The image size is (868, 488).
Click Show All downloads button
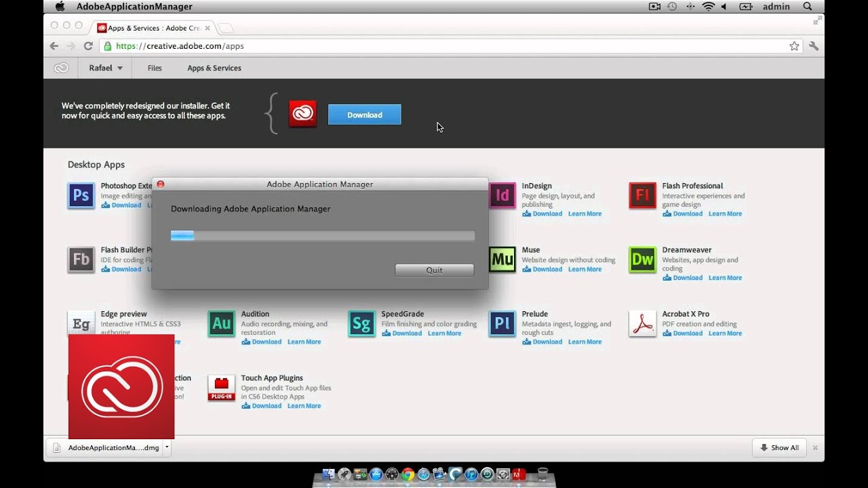[x=779, y=447]
